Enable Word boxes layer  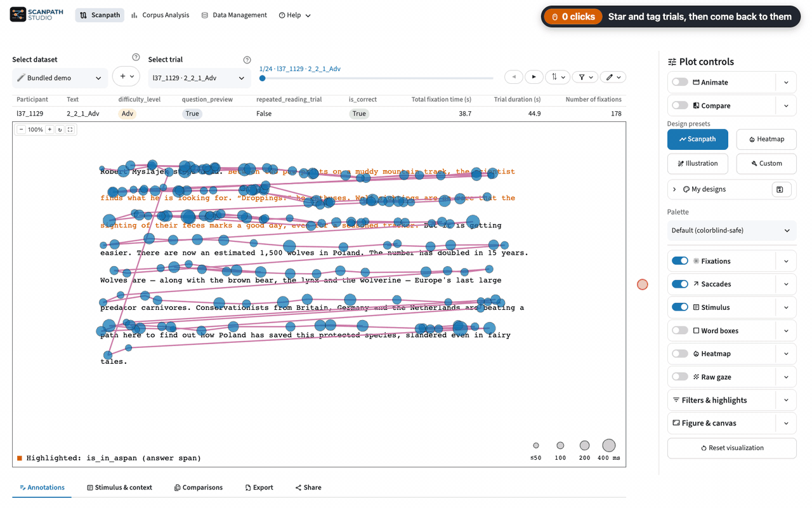[680, 330]
